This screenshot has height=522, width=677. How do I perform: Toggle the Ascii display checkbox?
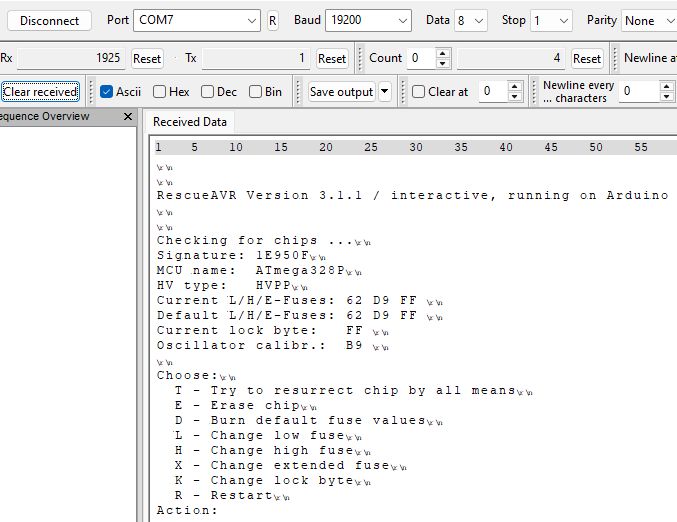[x=106, y=92]
